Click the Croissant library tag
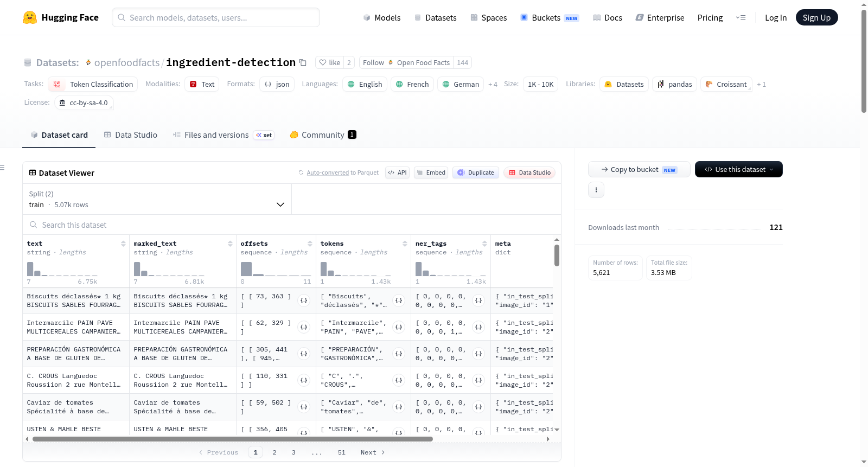 tap(726, 84)
